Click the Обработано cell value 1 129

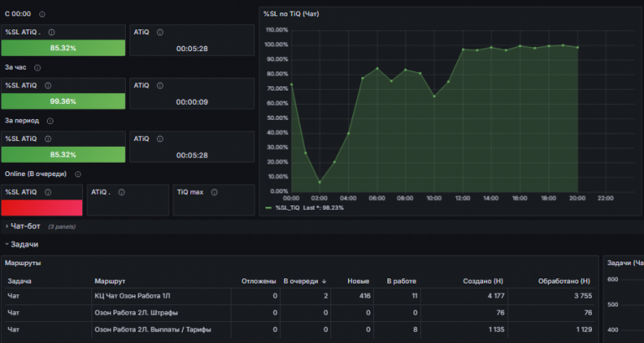point(584,330)
